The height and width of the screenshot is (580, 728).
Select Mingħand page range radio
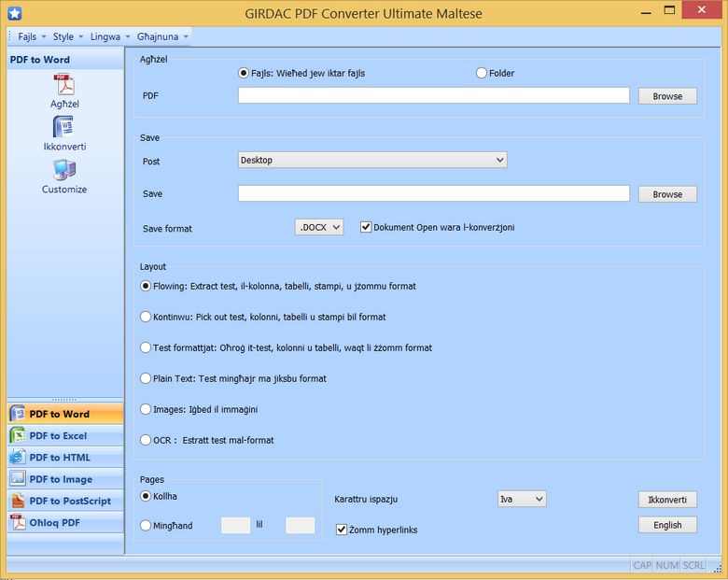click(x=146, y=525)
